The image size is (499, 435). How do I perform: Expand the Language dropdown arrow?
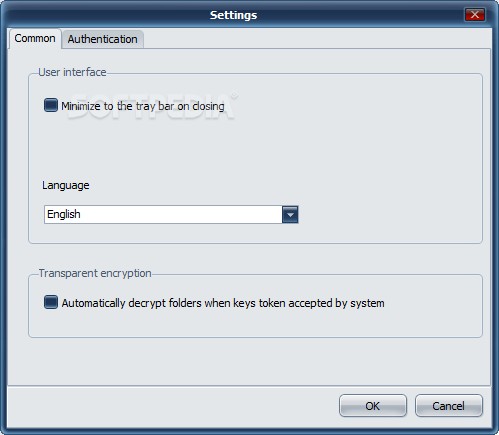[290, 214]
